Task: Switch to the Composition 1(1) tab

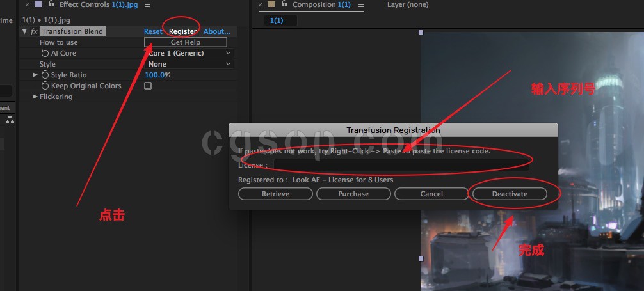Action: [321, 5]
